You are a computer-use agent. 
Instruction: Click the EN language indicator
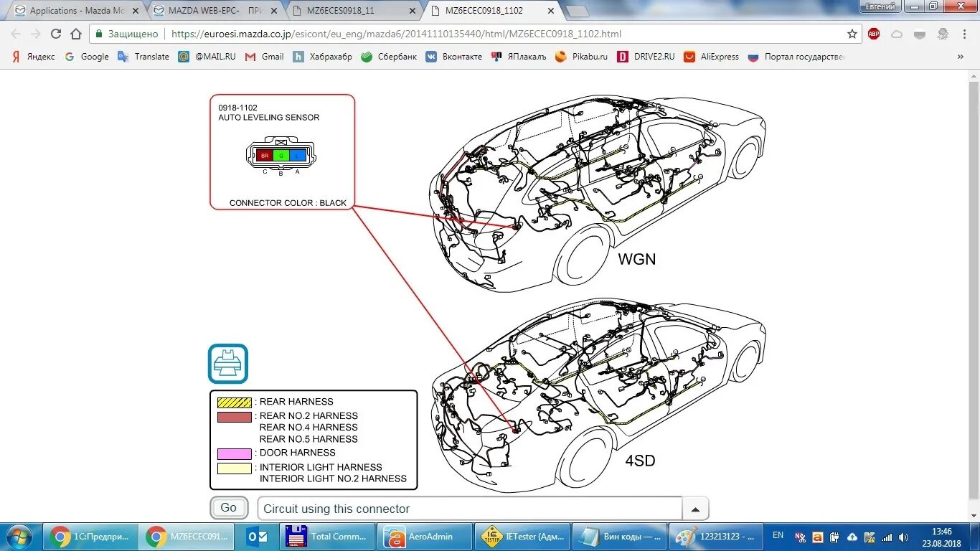point(778,535)
